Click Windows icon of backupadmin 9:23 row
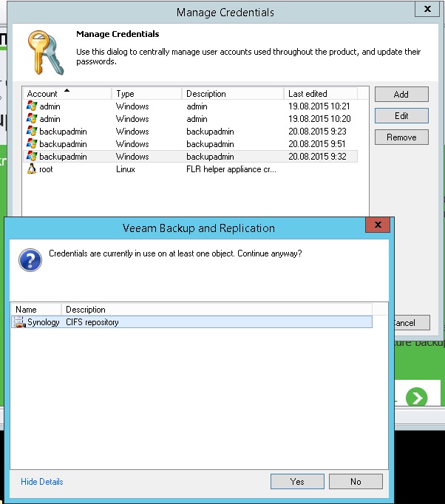Viewport: 445px width, 504px height. [32, 131]
